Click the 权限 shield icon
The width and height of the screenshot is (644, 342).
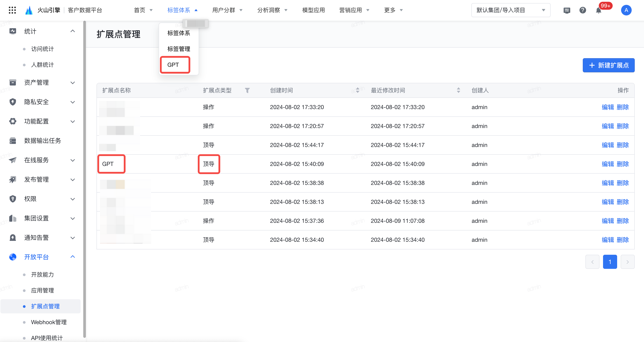13,199
